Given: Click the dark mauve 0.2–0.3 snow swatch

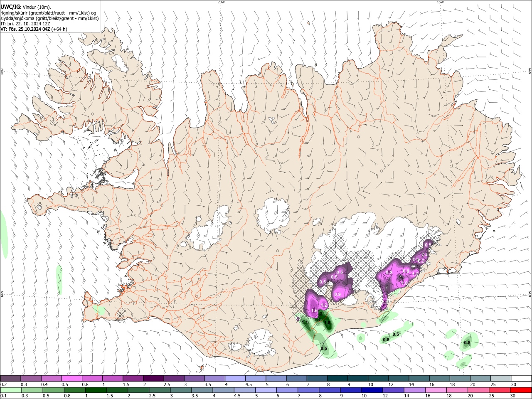Looking at the screenshot, I should click(x=10, y=379).
